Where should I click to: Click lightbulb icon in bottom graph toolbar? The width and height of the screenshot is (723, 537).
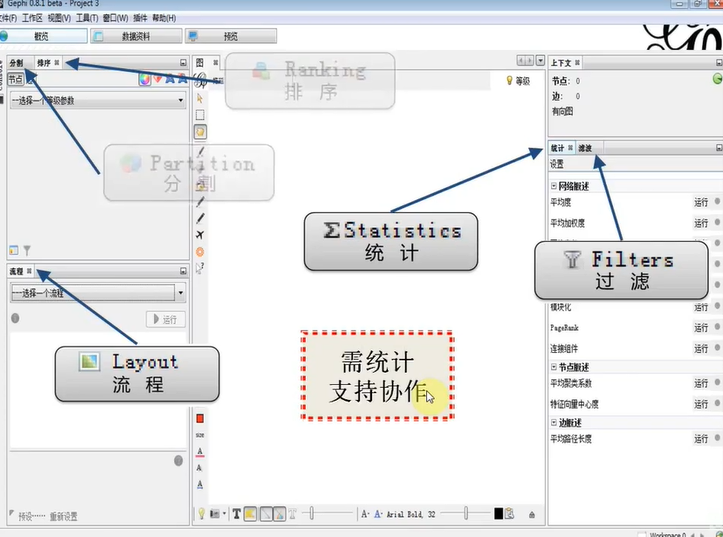(x=201, y=513)
